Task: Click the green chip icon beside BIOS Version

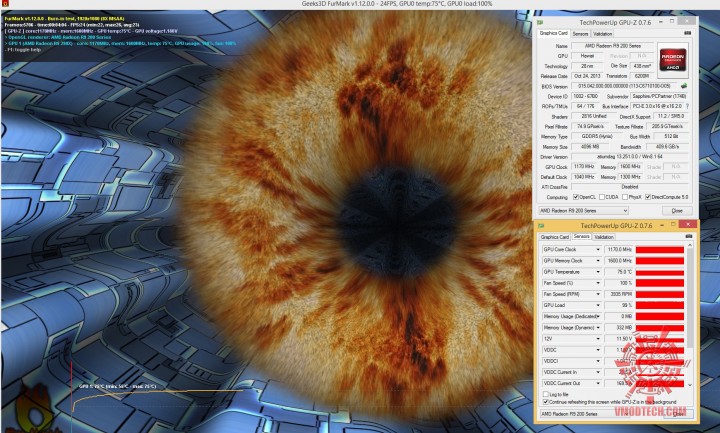Action: [684, 86]
